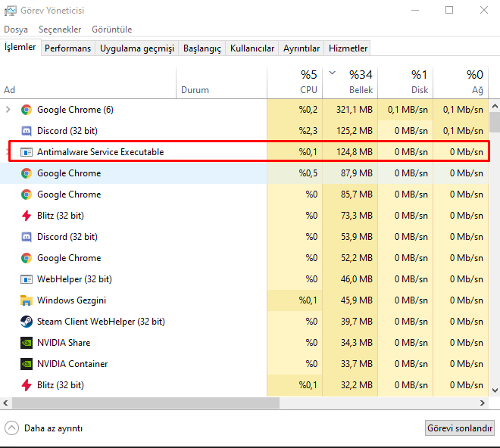Click the Steam Client WebHelper icon
This screenshot has height=448, width=500.
coord(27,322)
